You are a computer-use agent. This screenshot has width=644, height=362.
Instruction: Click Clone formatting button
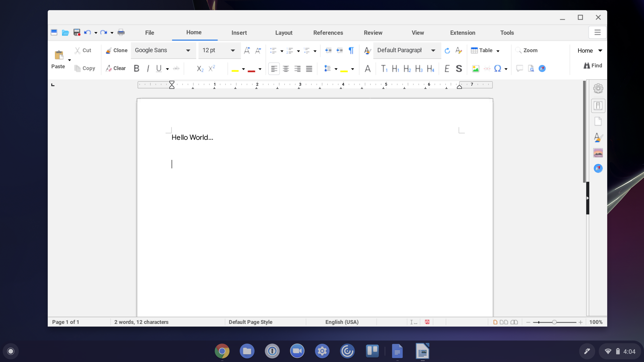coord(117,50)
